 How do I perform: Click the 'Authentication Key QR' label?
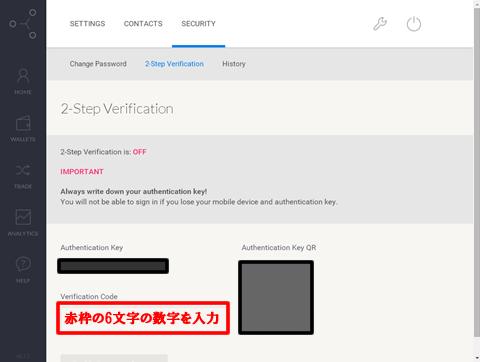[x=279, y=248]
